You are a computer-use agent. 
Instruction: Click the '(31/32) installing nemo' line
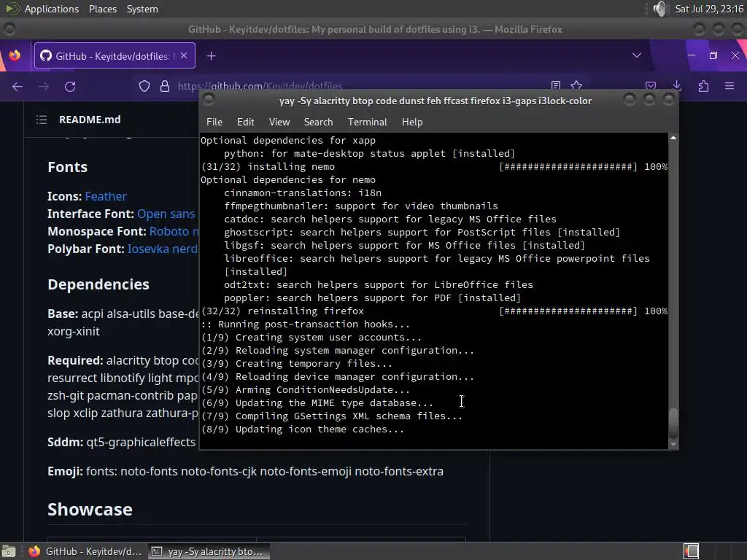pos(268,167)
